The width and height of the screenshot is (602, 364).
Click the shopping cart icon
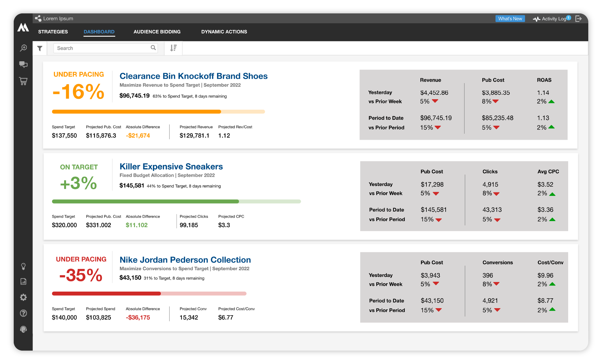pos(23,81)
